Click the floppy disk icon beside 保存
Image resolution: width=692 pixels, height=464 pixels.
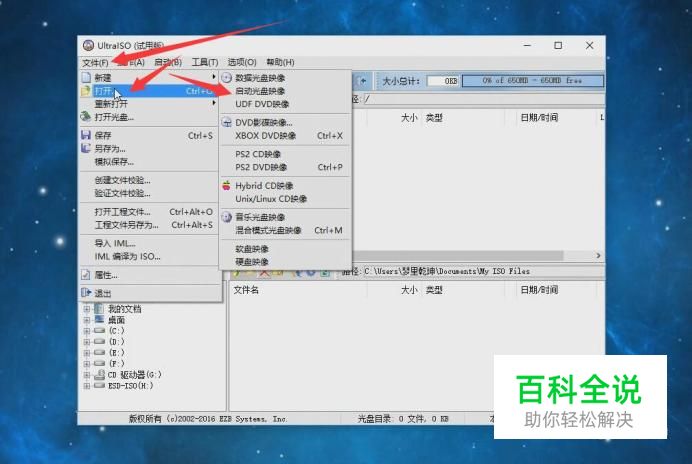click(x=86, y=135)
